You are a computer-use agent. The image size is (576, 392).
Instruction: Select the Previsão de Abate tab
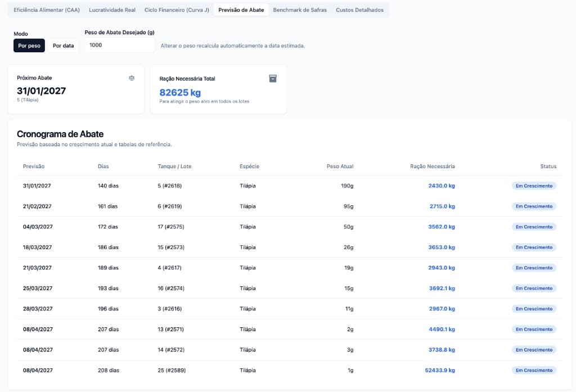point(241,10)
